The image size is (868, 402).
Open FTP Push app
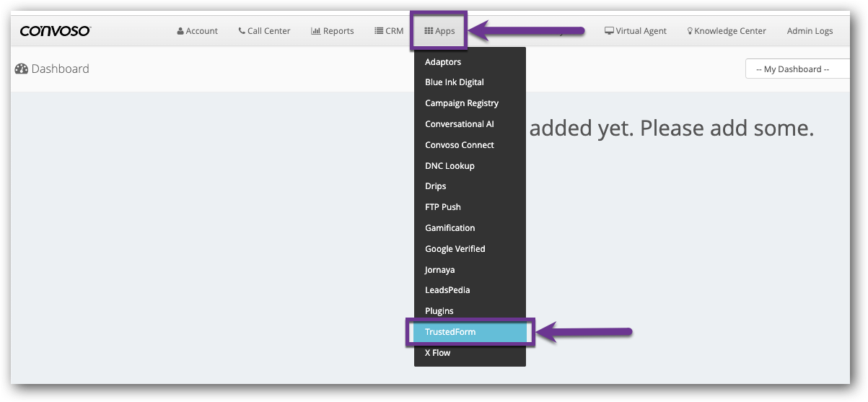coord(470,207)
